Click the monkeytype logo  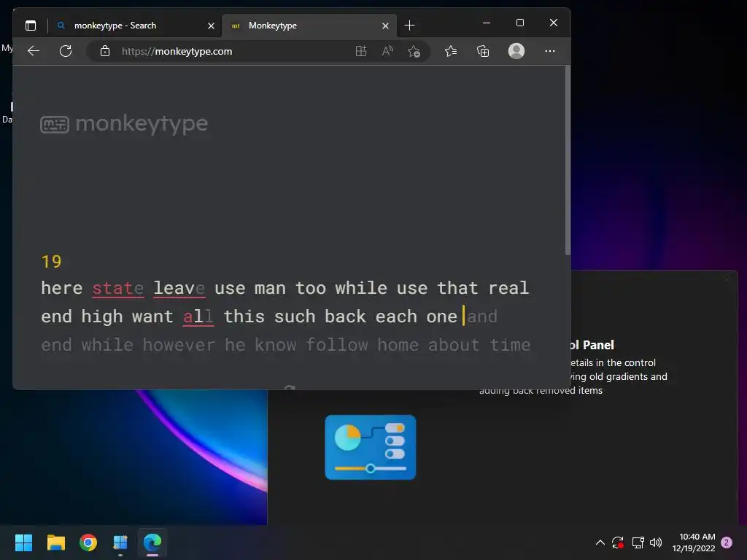click(124, 124)
